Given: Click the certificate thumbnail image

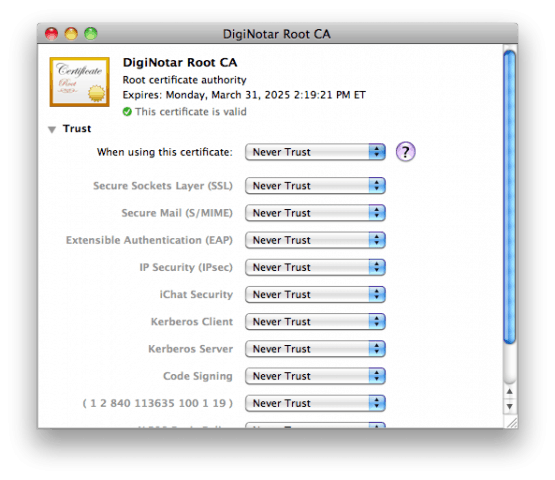Looking at the screenshot, I should pyautogui.click(x=80, y=82).
